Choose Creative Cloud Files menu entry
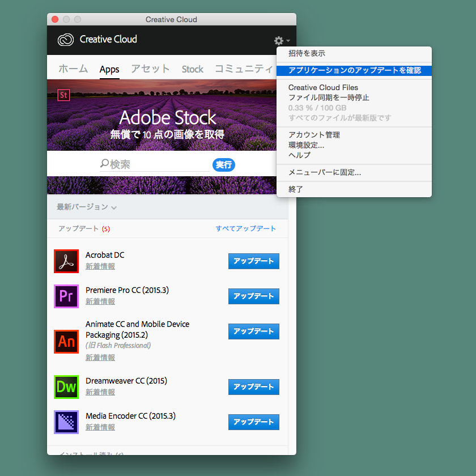476x476 pixels. point(354,87)
